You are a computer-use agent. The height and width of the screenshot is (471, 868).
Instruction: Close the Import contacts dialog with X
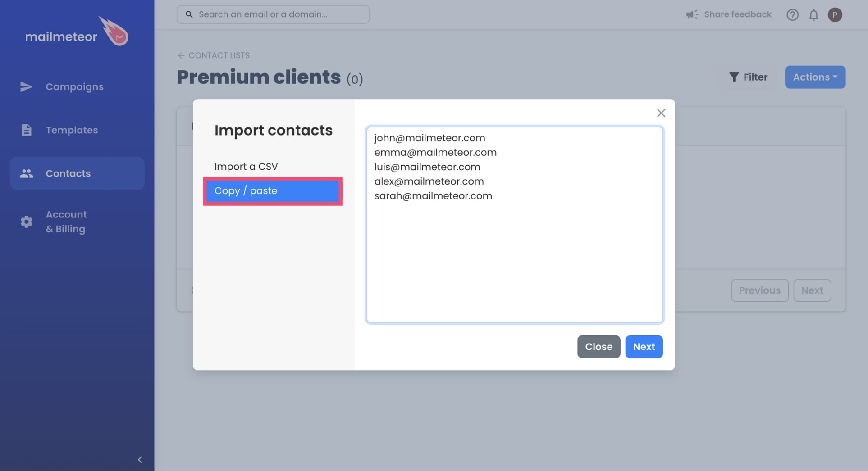point(661,113)
